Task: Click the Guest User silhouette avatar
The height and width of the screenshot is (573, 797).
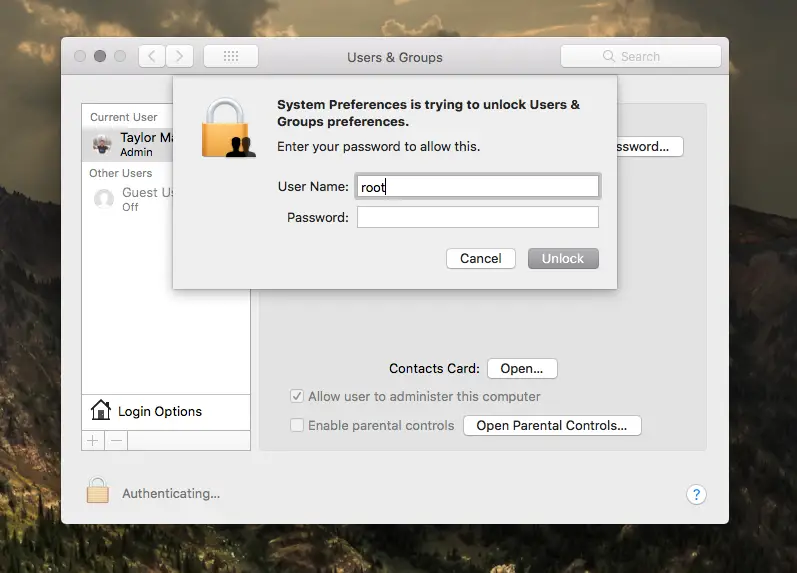Action: 104,199
